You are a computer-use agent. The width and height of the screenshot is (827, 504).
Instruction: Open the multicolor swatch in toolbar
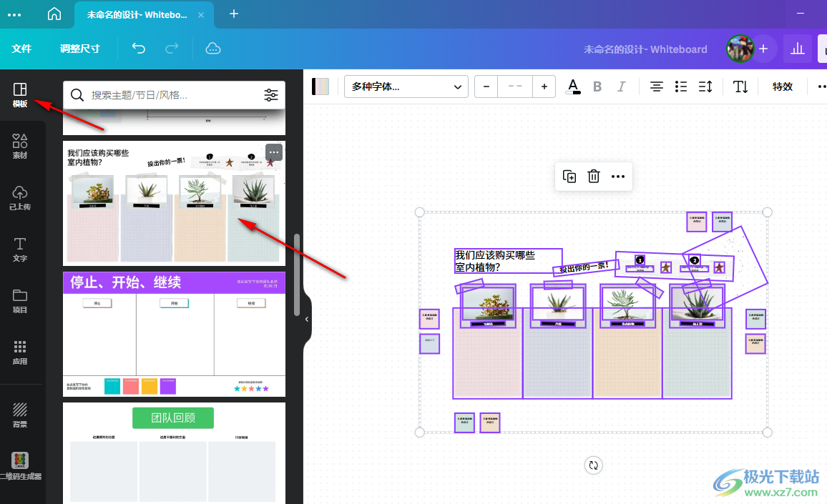click(x=320, y=87)
